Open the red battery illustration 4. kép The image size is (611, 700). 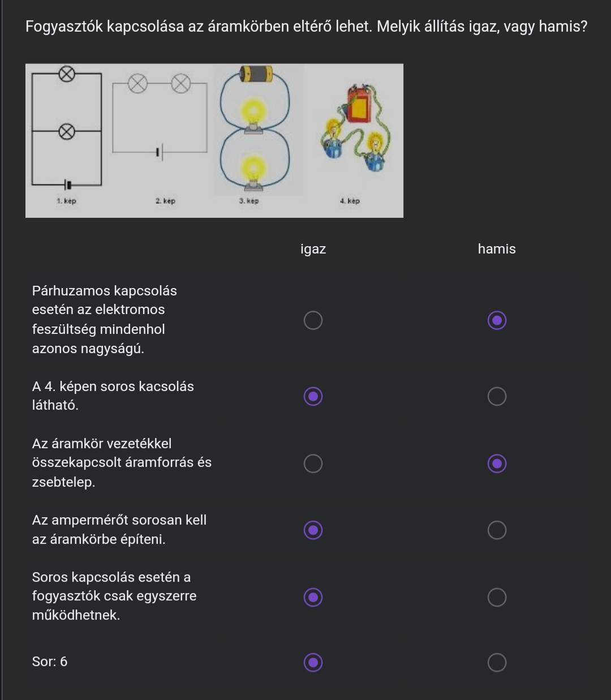click(x=355, y=130)
